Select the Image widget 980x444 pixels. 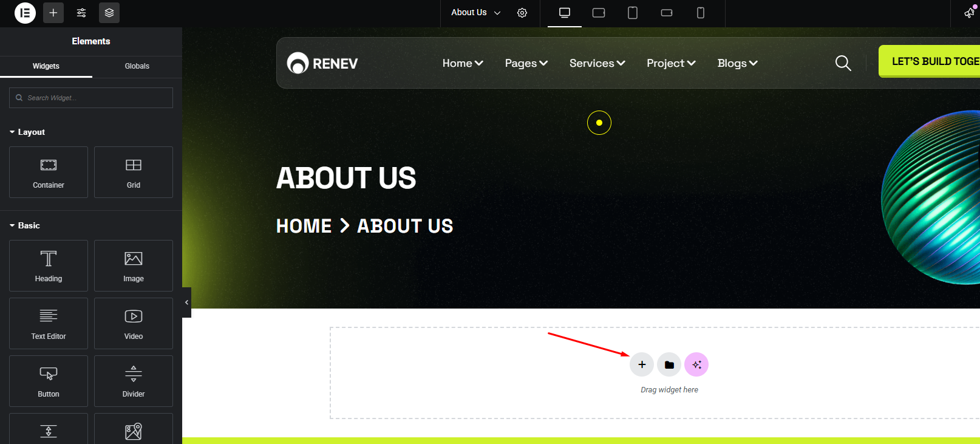tap(134, 265)
